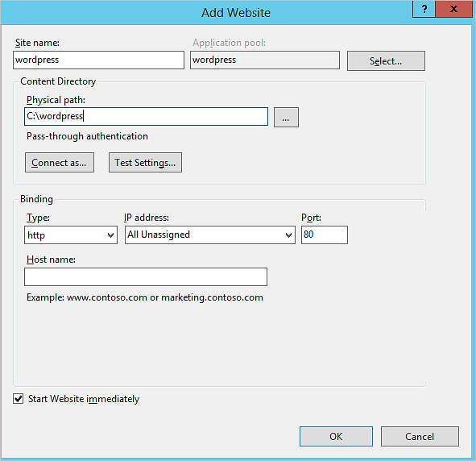The height and width of the screenshot is (461, 476).
Task: Click inside the Physical path field
Action: 146,116
